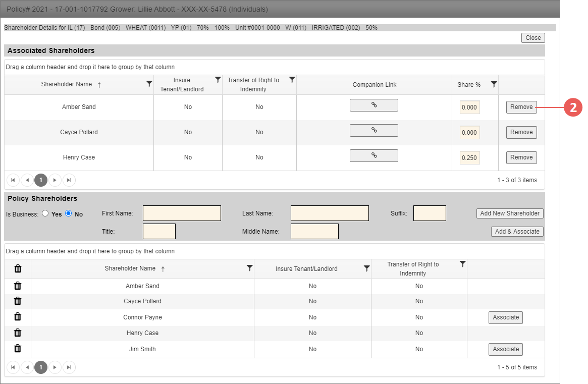Click the trash icon in the Policy Shareholders header

click(x=18, y=268)
